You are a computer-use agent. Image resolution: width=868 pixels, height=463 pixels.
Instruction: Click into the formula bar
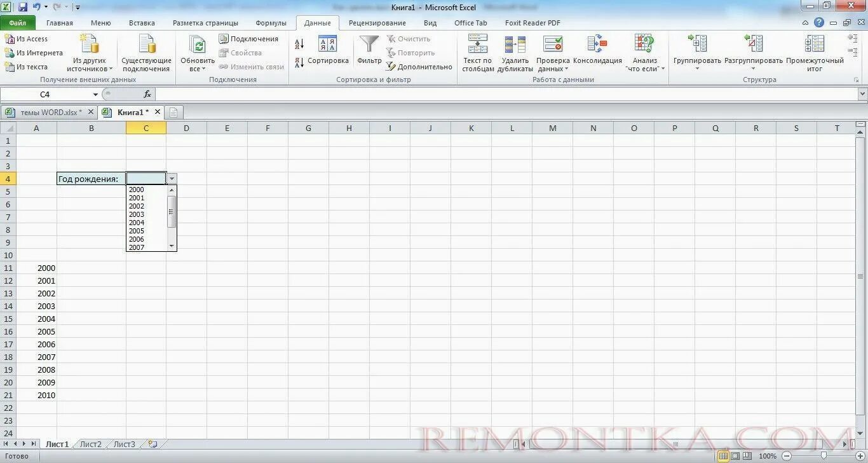[x=506, y=94]
